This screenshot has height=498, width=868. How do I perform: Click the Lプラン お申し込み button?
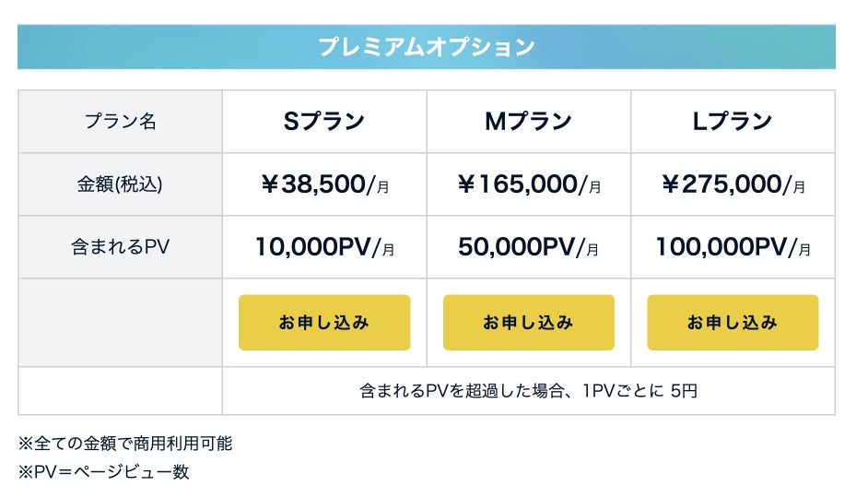[733, 323]
